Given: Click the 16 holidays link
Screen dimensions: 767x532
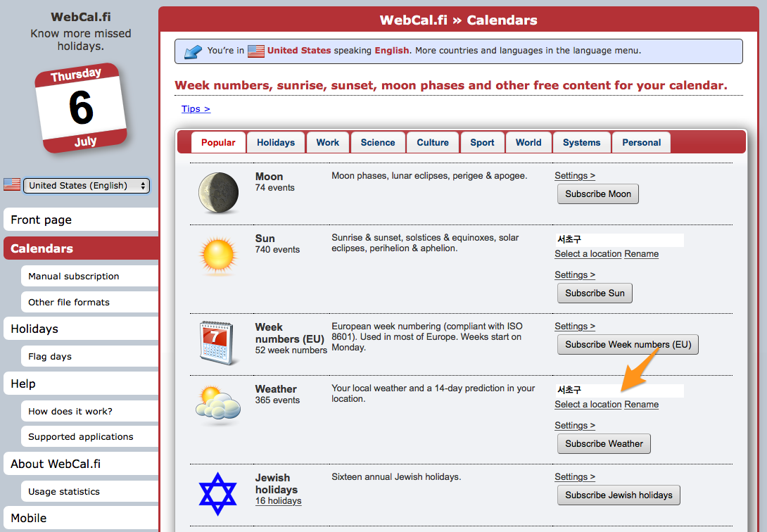Looking at the screenshot, I should pos(278,501).
